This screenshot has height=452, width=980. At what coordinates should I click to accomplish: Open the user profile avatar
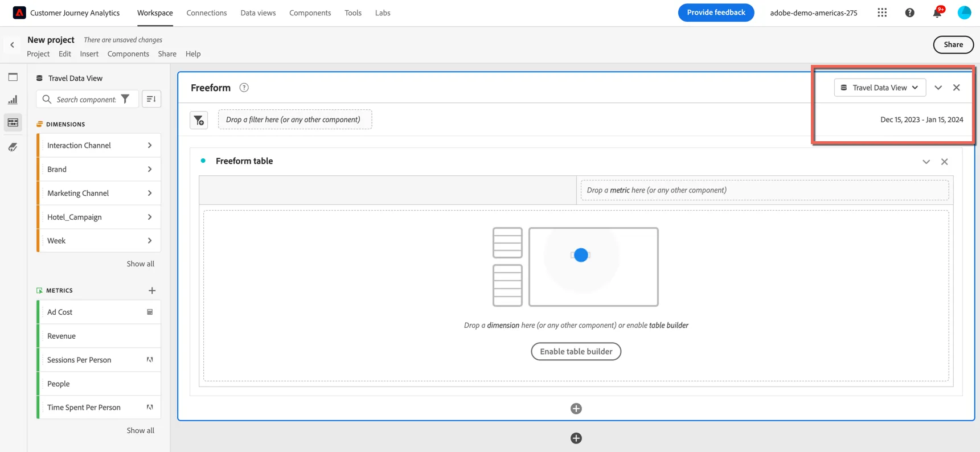[964, 13]
